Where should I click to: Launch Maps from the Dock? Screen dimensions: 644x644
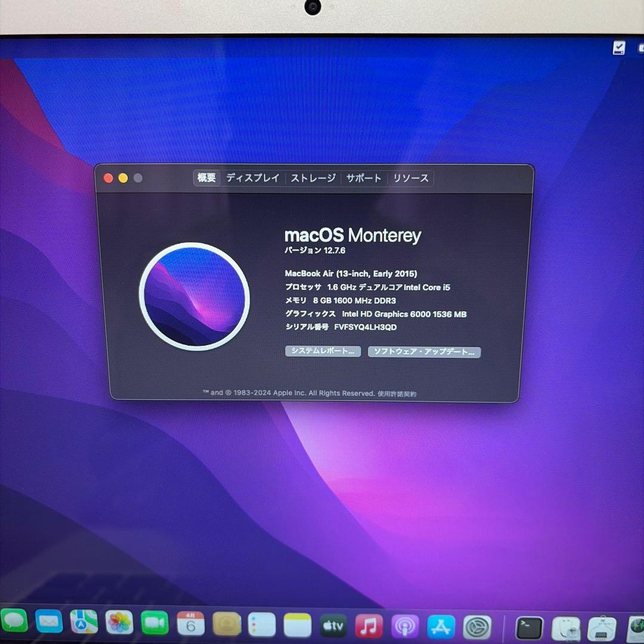(84, 622)
